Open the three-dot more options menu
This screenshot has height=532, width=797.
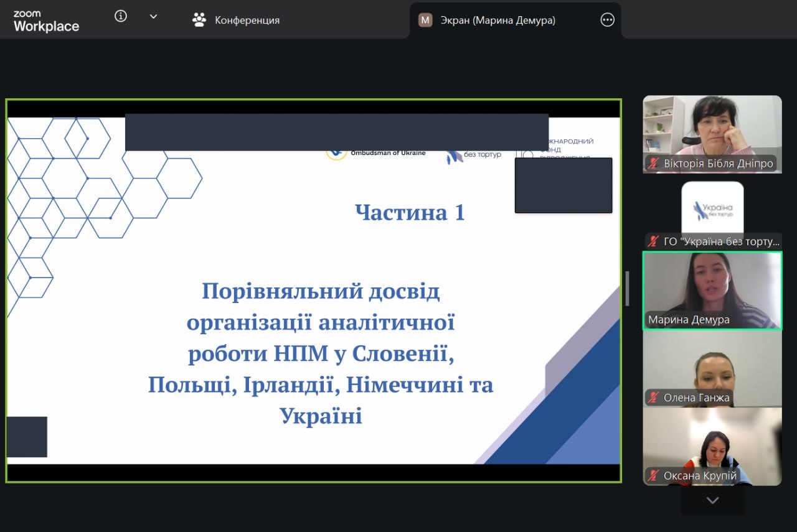(x=607, y=21)
